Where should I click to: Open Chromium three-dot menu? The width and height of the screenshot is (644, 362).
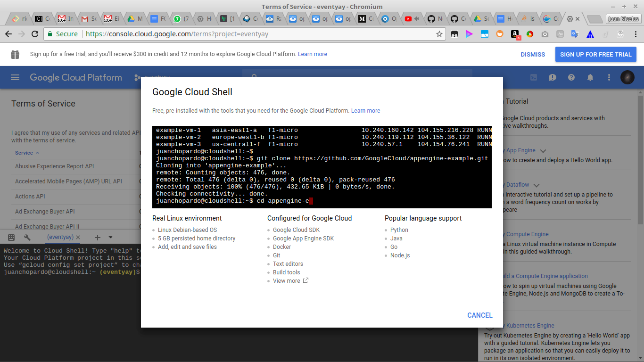pyautogui.click(x=636, y=34)
